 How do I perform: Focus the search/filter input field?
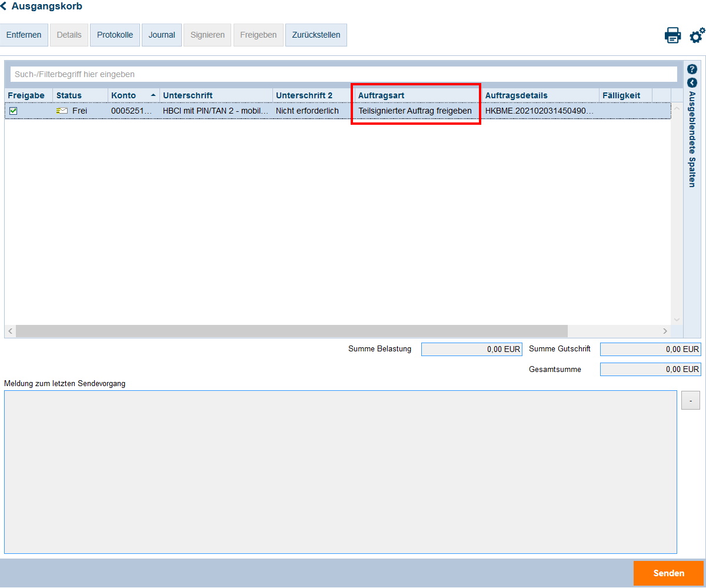(x=344, y=74)
